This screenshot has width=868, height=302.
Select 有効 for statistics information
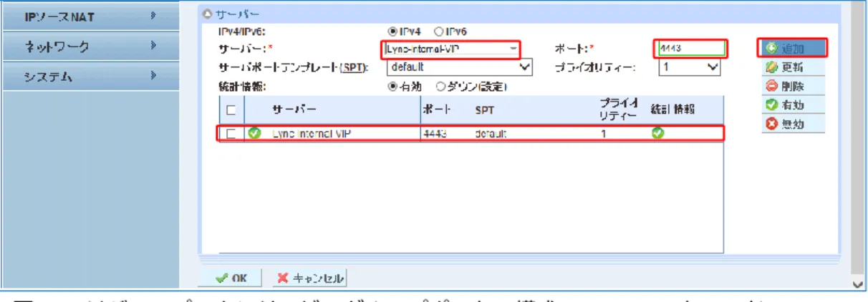(392, 87)
